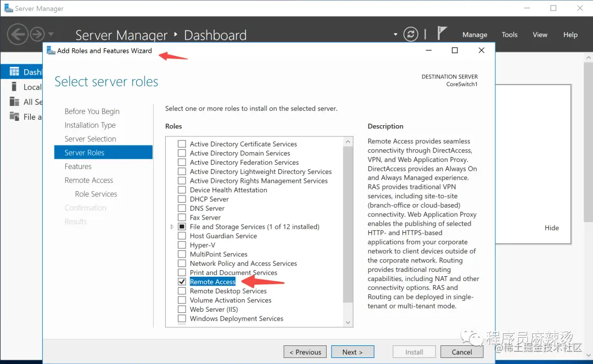Check Remote Desktop Services
The image size is (593, 364).
pyautogui.click(x=182, y=290)
